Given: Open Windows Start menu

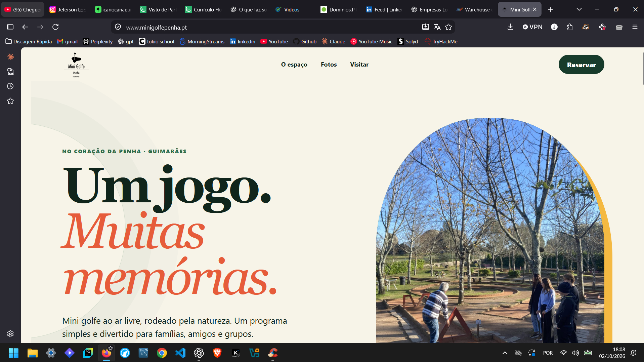Looking at the screenshot, I should click(13, 353).
